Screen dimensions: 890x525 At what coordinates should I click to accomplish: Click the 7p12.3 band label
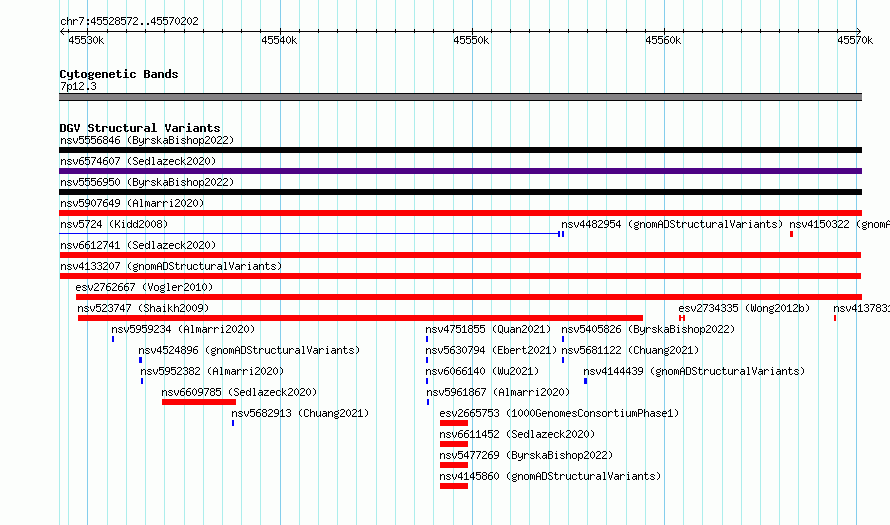tap(78, 86)
